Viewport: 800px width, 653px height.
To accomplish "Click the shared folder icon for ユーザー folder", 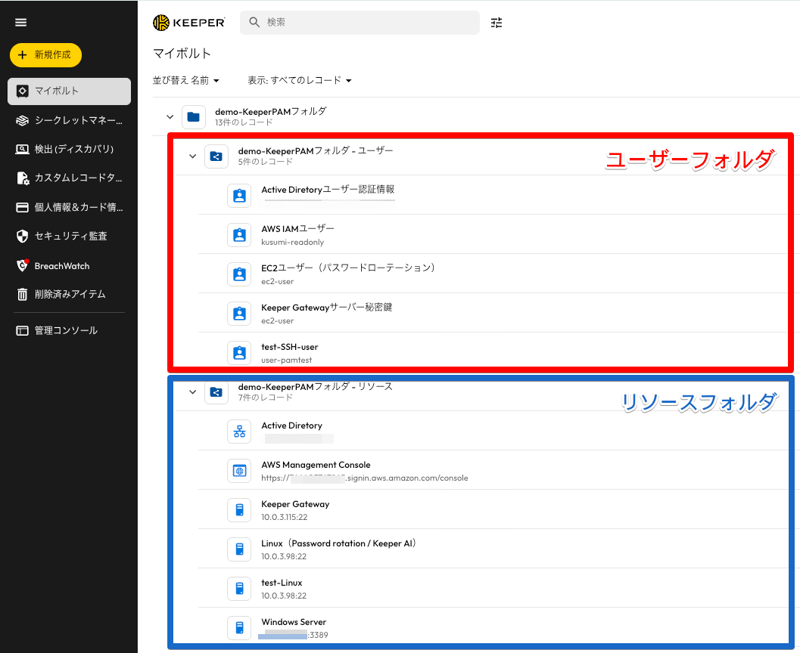I will 216,156.
